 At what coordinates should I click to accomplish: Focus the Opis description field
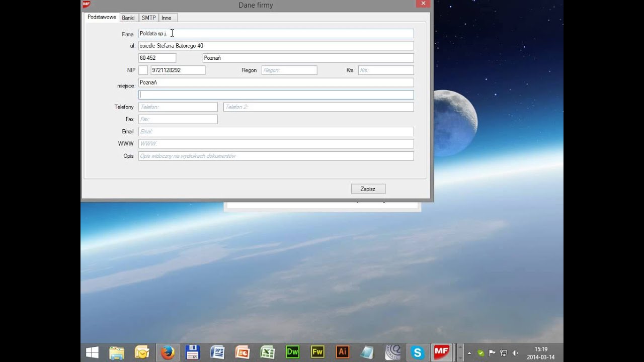[276, 156]
